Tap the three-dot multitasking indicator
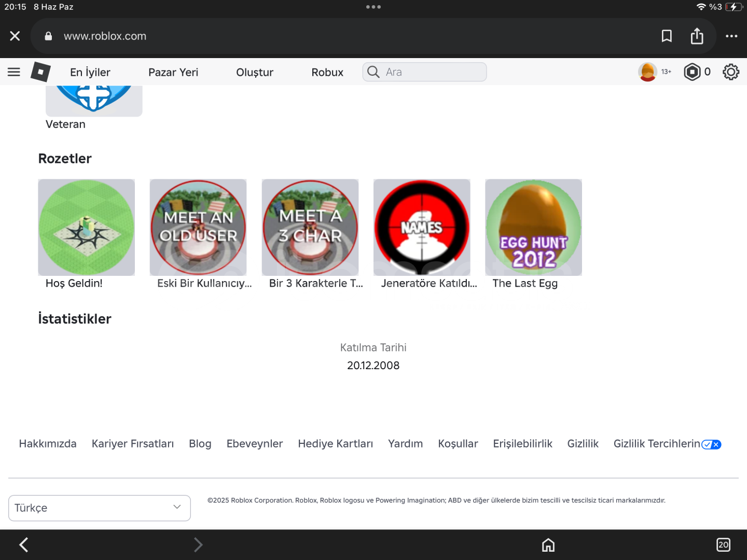 (374, 7)
